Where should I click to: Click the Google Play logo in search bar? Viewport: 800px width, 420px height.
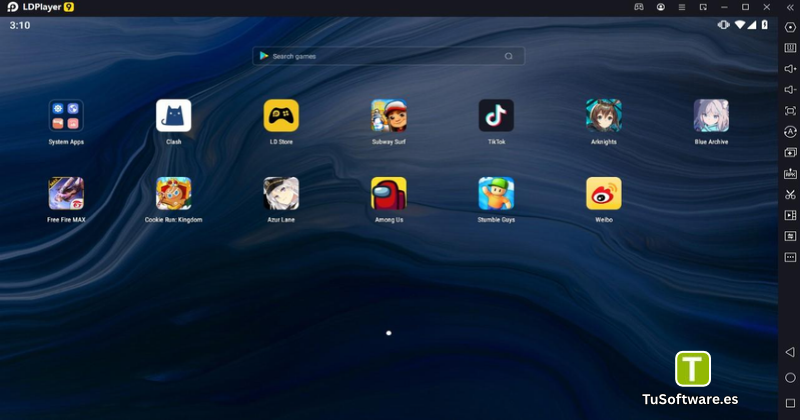point(264,56)
